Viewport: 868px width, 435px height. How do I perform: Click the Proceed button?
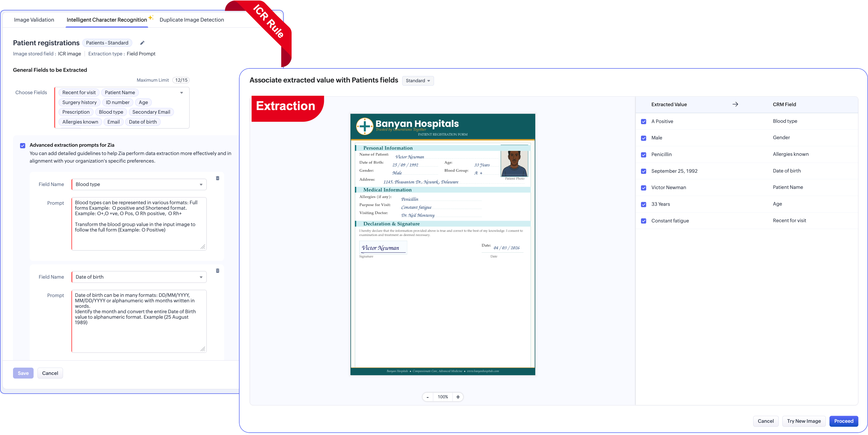[844, 421]
